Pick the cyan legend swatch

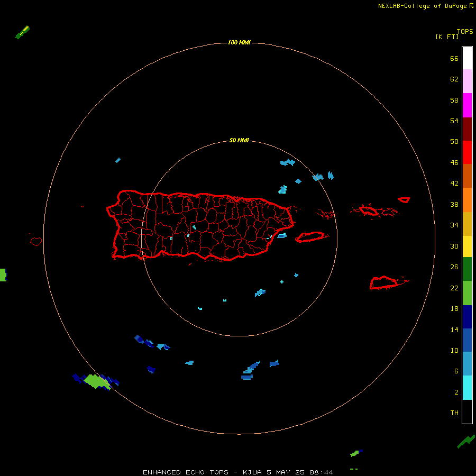tap(467, 388)
